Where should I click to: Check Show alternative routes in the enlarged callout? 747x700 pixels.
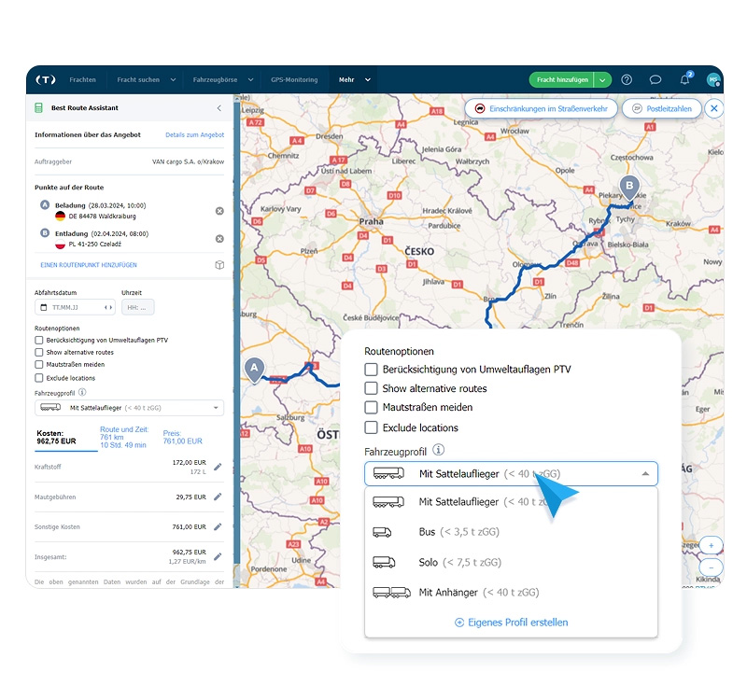click(x=371, y=388)
